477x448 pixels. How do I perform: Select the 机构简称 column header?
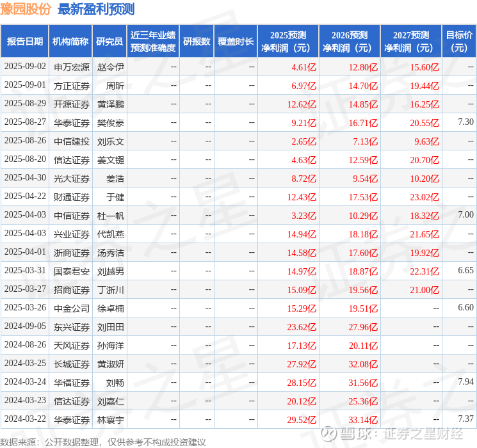coord(70,42)
